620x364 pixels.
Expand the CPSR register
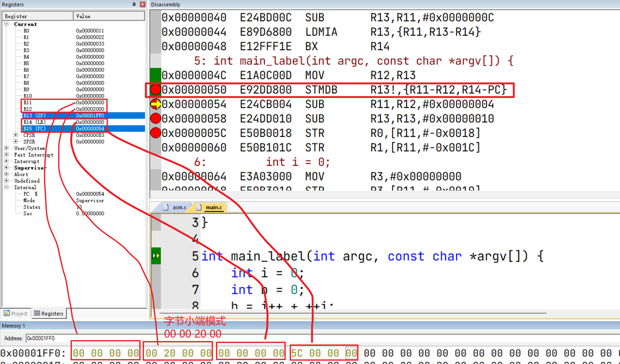click(16, 135)
